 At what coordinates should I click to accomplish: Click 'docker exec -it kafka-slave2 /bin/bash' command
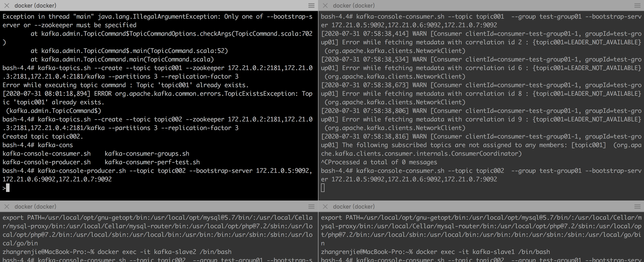coord(165,252)
